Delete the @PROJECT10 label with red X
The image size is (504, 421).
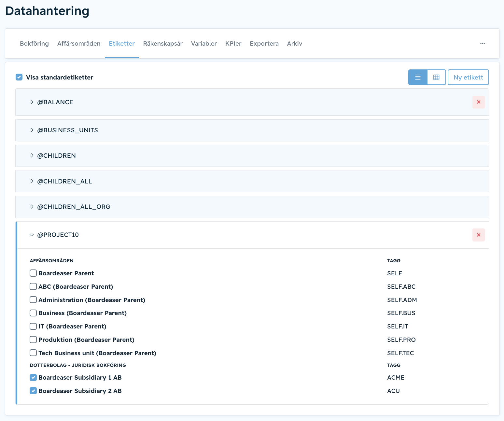tap(479, 235)
